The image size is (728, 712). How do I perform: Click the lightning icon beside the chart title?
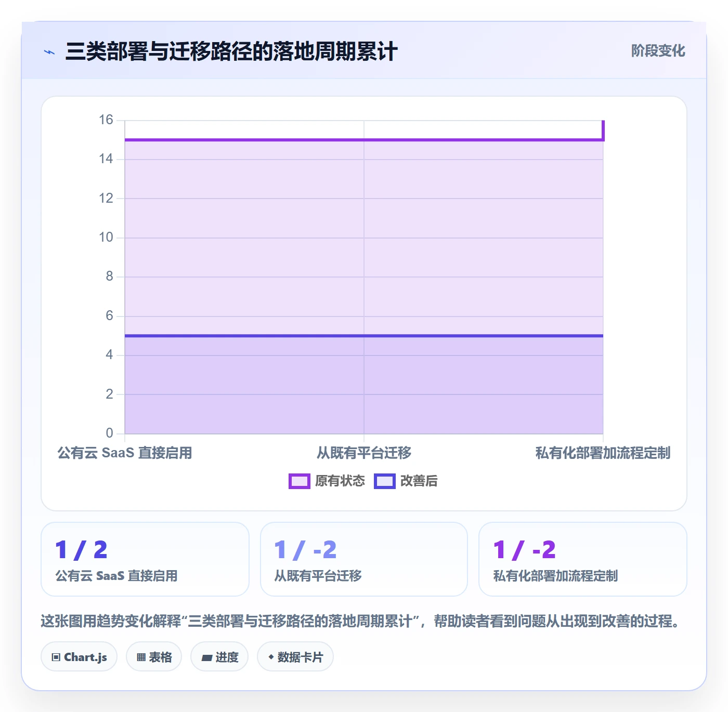click(49, 52)
